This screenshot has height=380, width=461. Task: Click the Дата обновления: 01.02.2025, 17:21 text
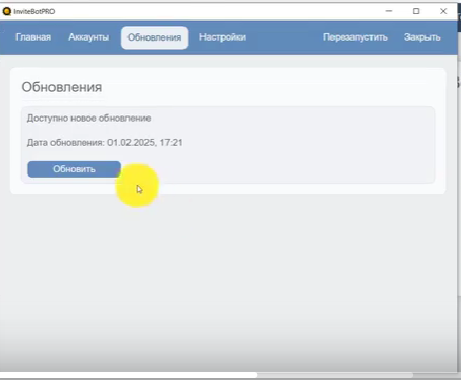pyautogui.click(x=104, y=143)
